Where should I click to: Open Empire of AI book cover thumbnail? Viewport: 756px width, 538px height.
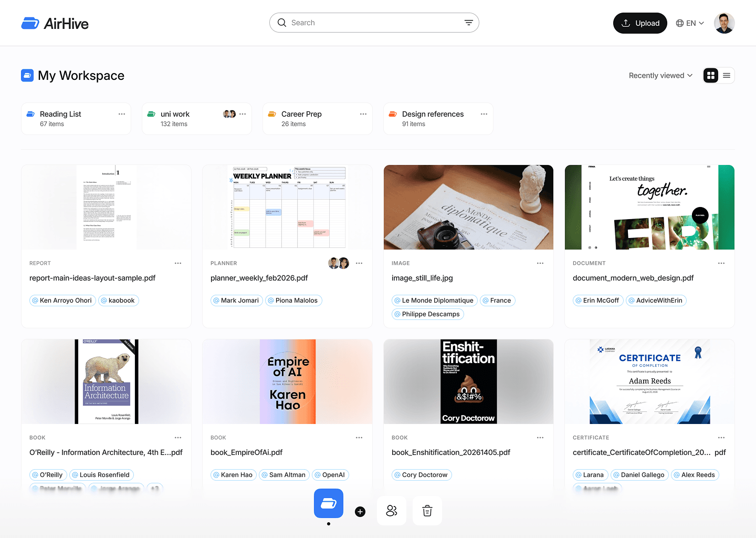[x=288, y=381]
